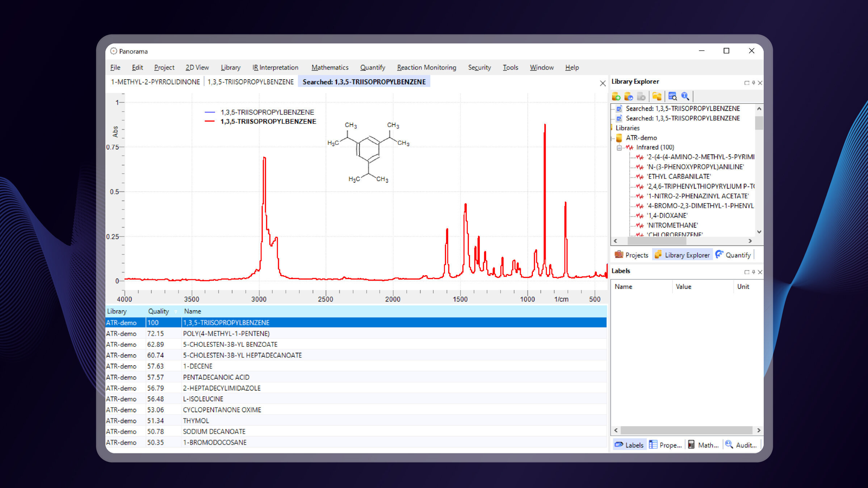868x488 pixels.
Task: Select '1,4-DIOXANE' in the library tree
Action: click(x=667, y=215)
